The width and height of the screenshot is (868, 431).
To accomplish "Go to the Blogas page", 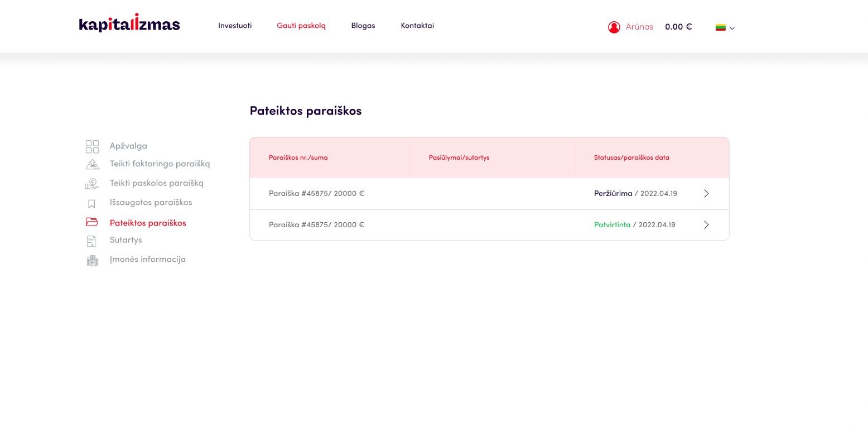I will pos(363,26).
